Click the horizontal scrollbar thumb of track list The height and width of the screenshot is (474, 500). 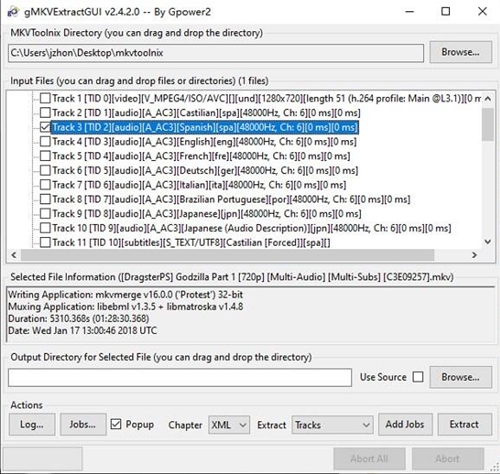pos(228,255)
